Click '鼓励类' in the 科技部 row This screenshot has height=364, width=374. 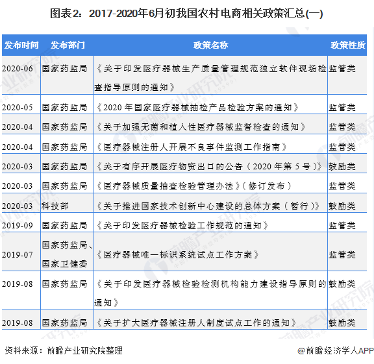(x=342, y=206)
